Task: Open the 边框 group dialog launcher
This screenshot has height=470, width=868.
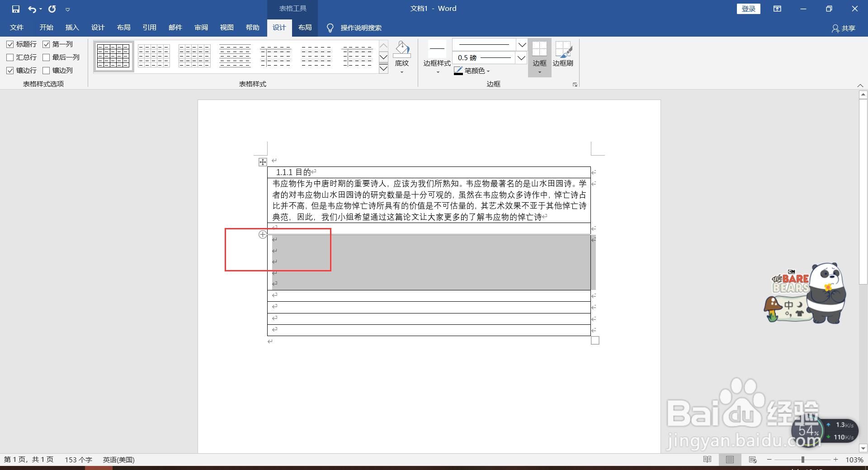Action: 575,85
